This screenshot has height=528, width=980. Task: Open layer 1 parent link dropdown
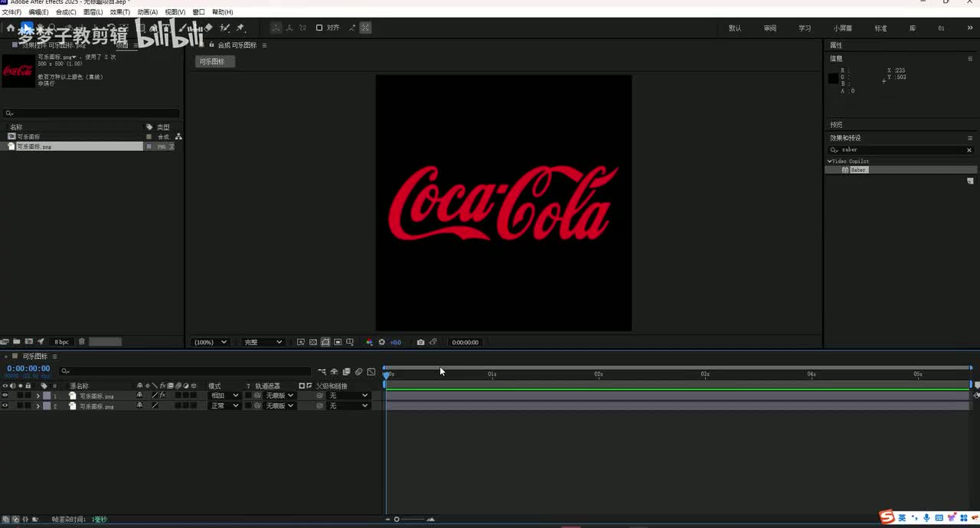point(348,396)
